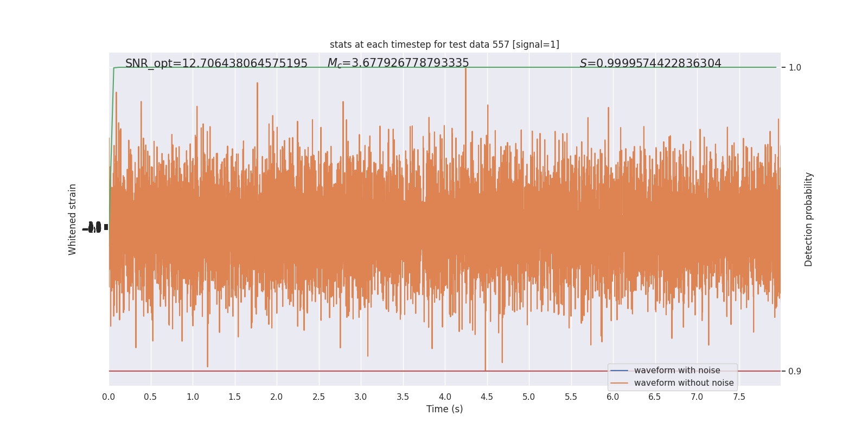Click the blue line swatch in the legend
The height and width of the screenshot is (434, 868).
pyautogui.click(x=619, y=371)
